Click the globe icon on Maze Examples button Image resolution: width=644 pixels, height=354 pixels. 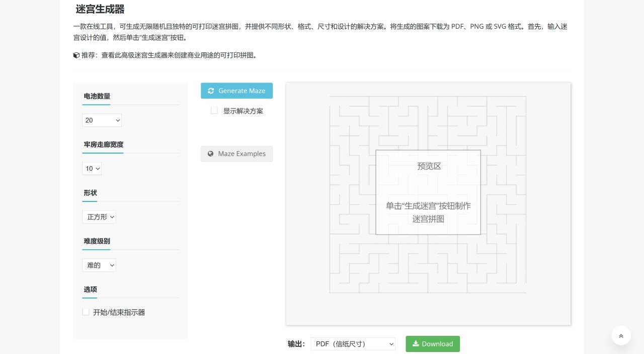(x=211, y=154)
